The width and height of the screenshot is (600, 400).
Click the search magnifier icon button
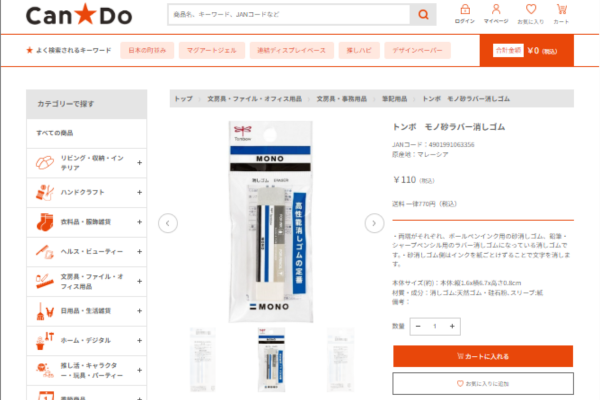coord(423,15)
